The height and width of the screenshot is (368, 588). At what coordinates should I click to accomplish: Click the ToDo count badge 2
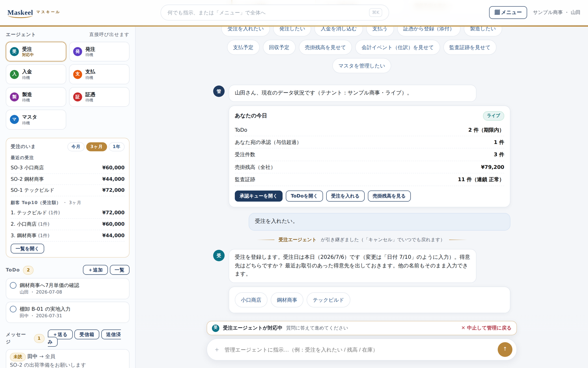[x=28, y=270]
